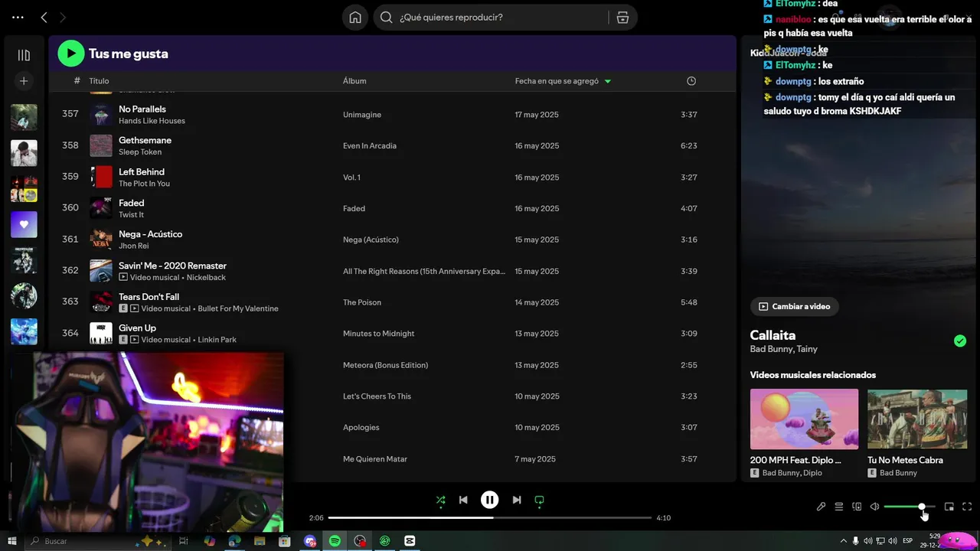
Task: Go back with the left arrow
Action: click(x=44, y=17)
